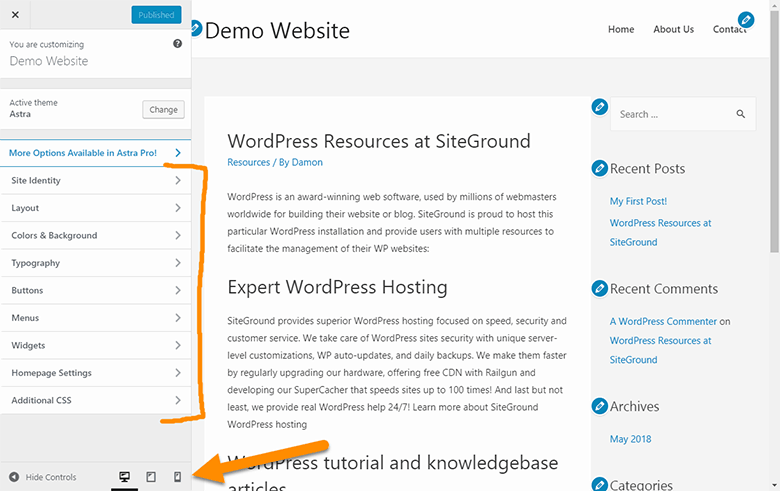This screenshot has width=780, height=491.
Task: Click the Buttons chevron arrow
Action: pyautogui.click(x=178, y=290)
